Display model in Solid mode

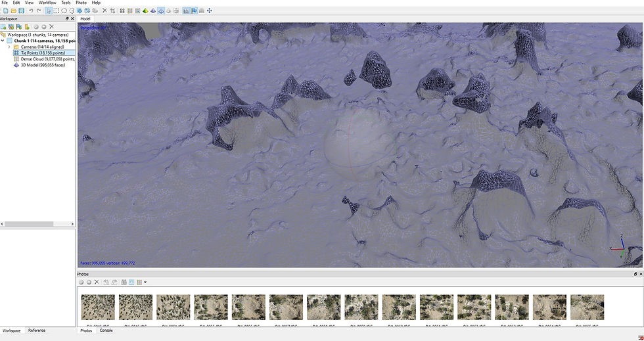[153, 11]
